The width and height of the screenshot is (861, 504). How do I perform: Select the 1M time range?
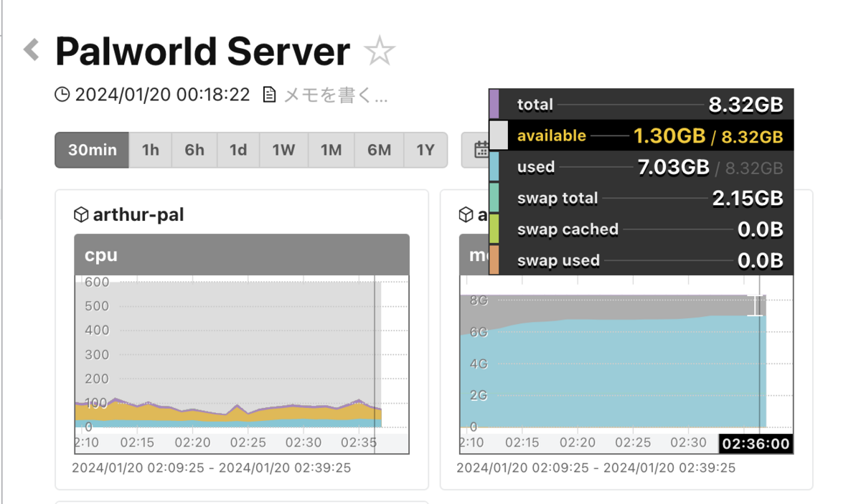(x=331, y=150)
